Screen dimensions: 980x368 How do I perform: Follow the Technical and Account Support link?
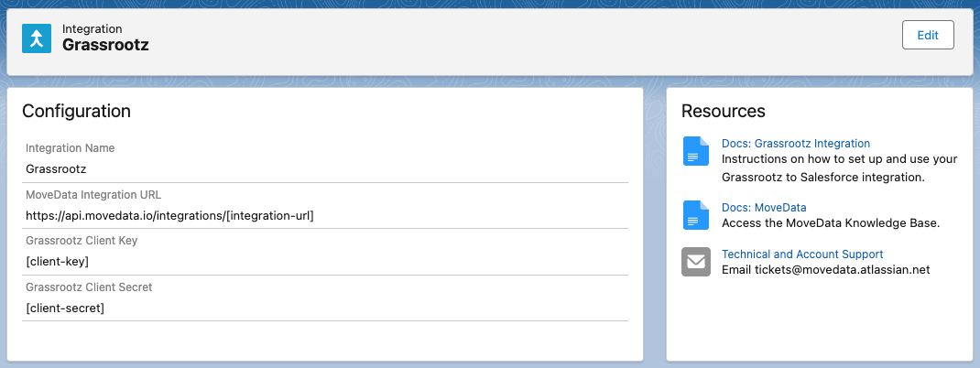click(802, 254)
